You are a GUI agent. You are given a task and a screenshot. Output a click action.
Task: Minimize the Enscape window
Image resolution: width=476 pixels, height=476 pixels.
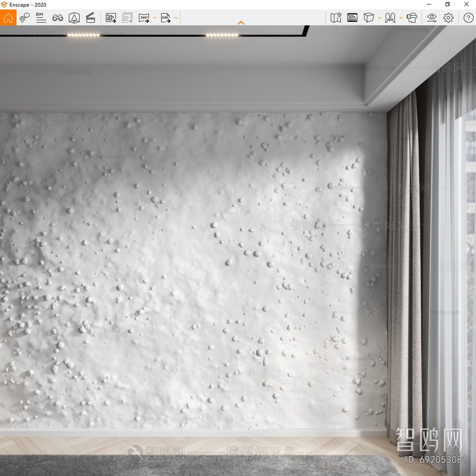pyautogui.click(x=429, y=4)
